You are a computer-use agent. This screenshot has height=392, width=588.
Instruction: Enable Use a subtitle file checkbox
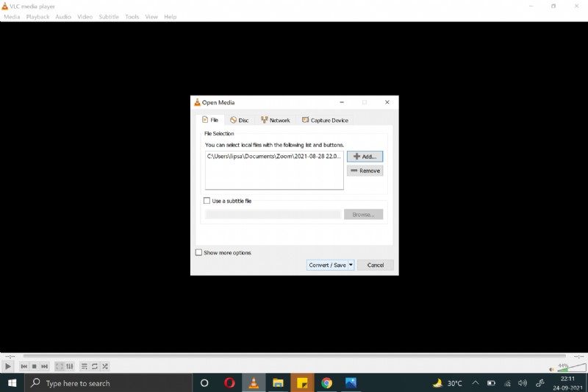point(207,201)
